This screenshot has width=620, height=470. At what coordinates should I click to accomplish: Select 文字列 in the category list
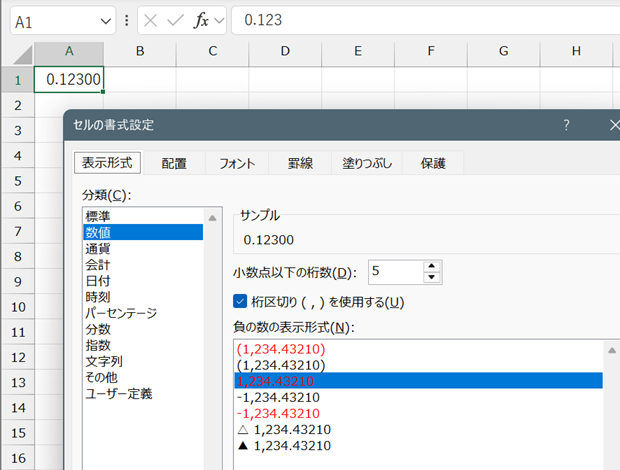pos(143,362)
